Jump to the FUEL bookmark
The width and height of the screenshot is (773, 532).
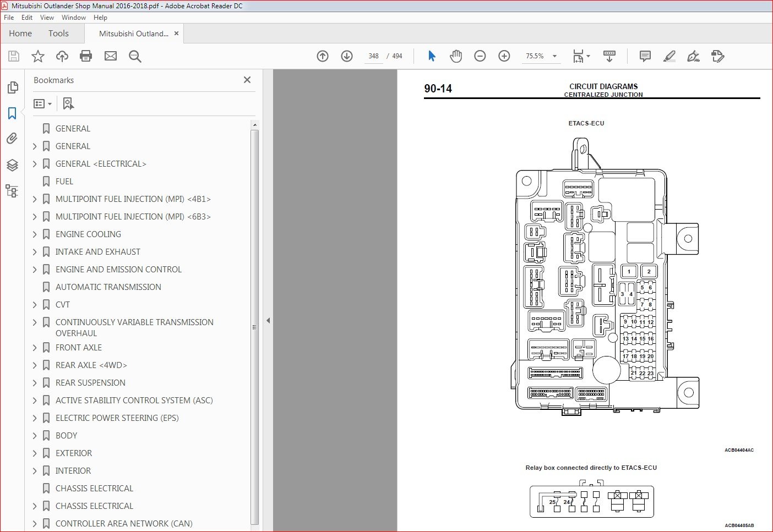[64, 182]
